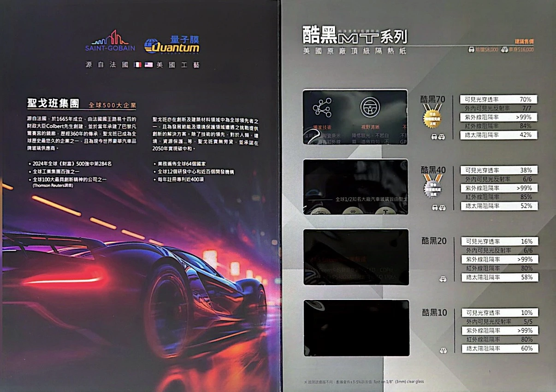Image resolution: width=556 pixels, height=392 pixels.
Task: Click the 10% 可見光穿透率 value
Action: tap(526, 313)
